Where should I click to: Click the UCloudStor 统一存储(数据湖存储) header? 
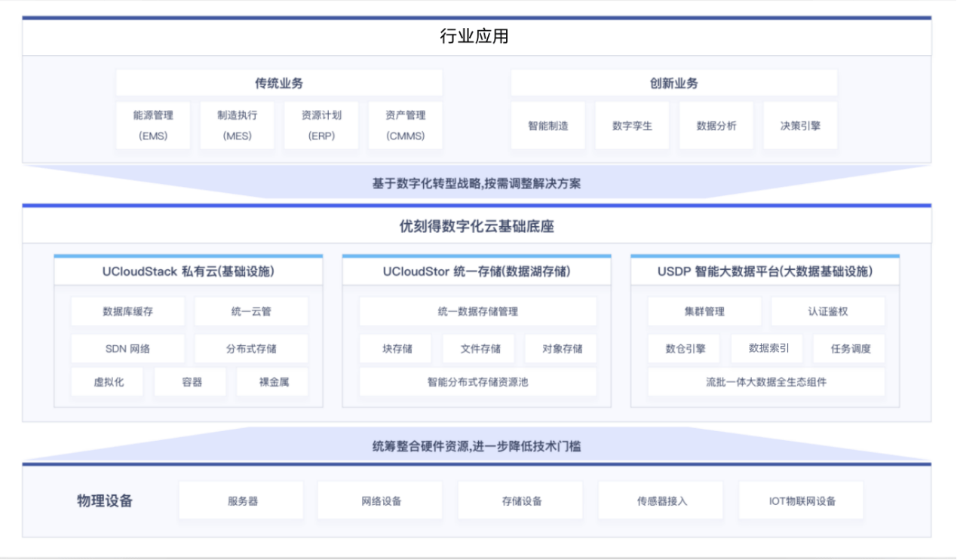[477, 271]
